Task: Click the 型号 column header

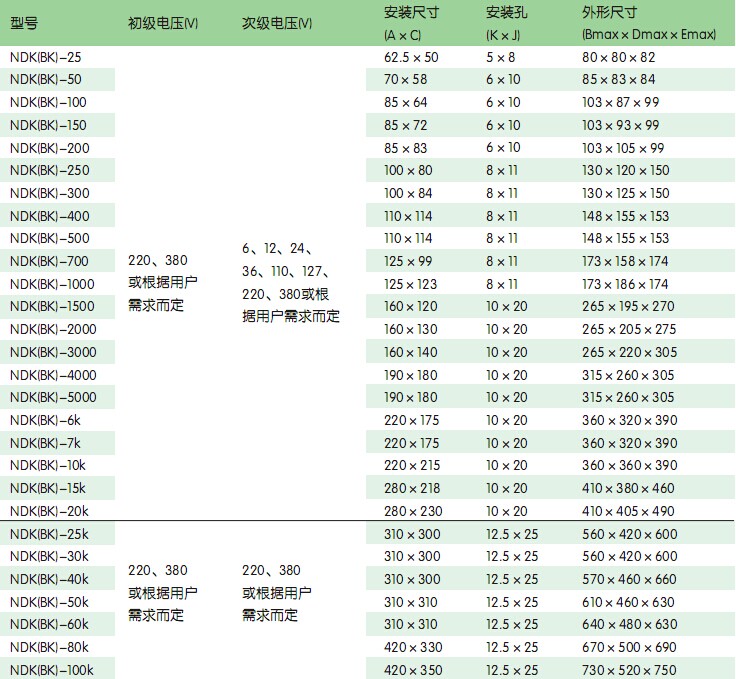Action: 25,22
